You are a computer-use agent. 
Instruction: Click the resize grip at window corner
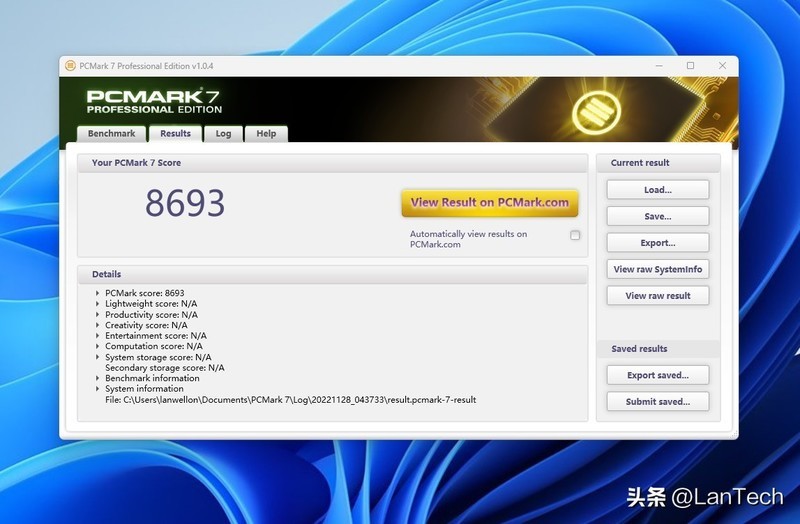tap(734, 434)
